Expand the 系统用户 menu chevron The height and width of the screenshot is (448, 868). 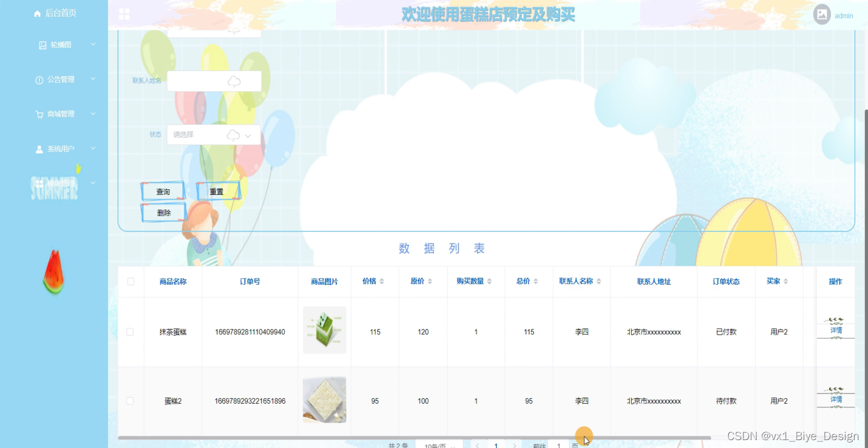93,148
